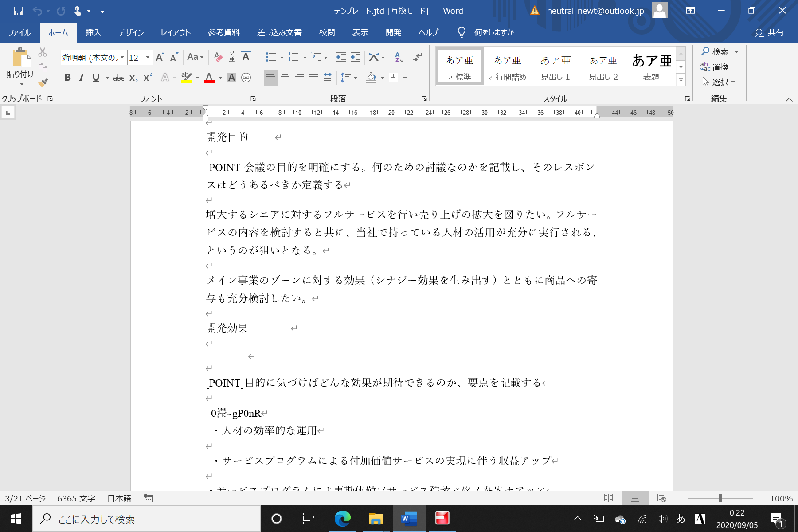Open notification center icon

(x=777, y=519)
